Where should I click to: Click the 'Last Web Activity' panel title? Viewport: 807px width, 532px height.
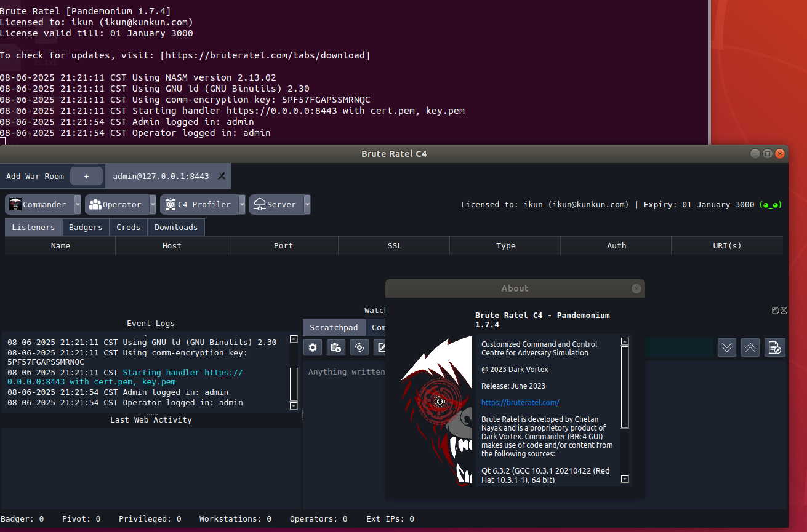(x=151, y=420)
